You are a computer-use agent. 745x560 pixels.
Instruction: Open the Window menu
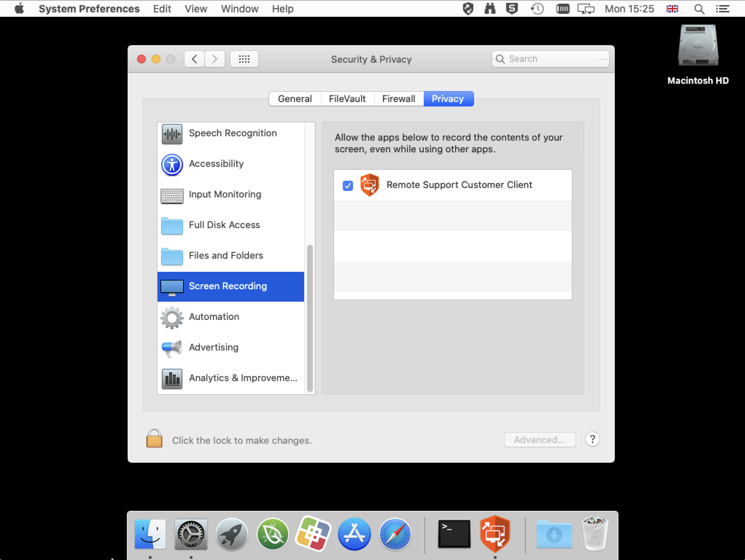tap(239, 9)
